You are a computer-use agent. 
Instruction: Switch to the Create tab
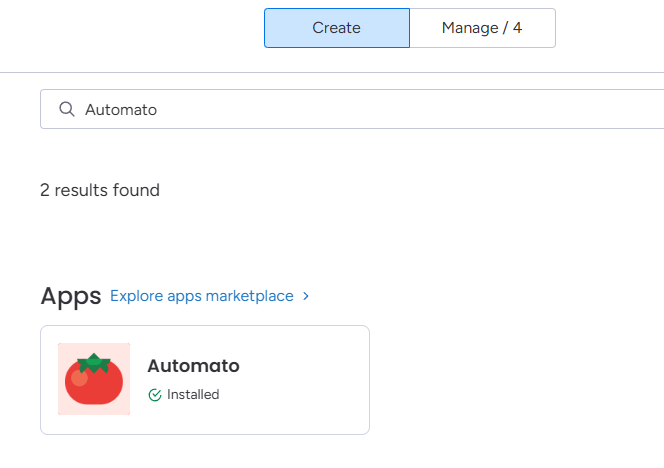[x=336, y=28]
